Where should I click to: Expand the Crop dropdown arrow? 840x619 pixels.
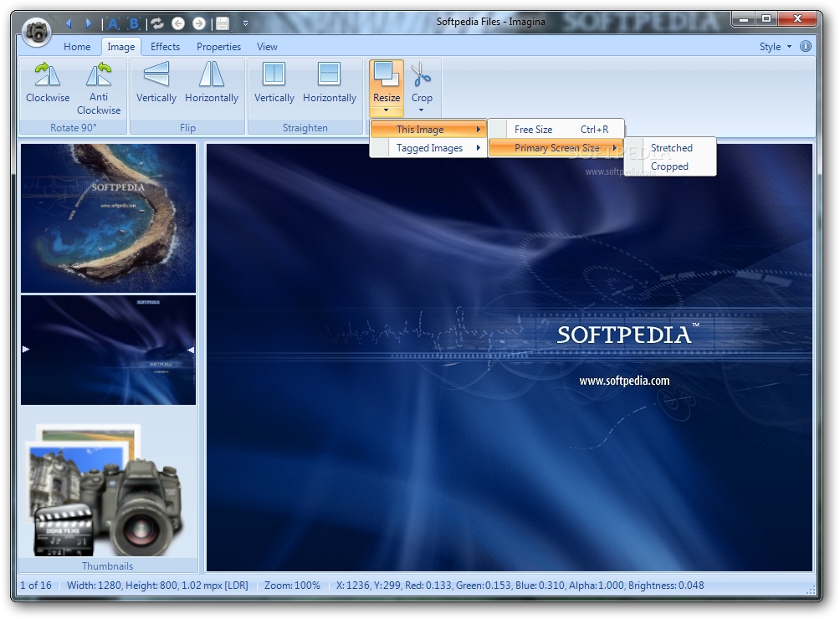coord(421,110)
